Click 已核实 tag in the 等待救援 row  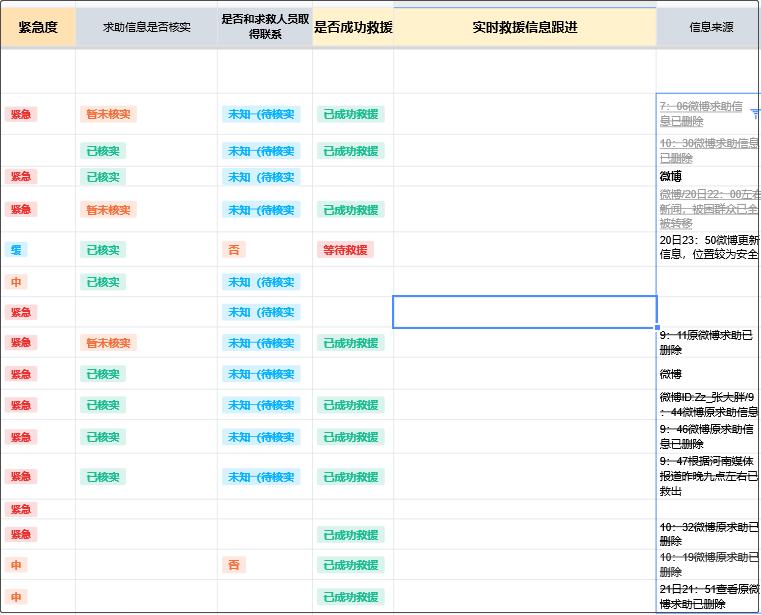103,250
